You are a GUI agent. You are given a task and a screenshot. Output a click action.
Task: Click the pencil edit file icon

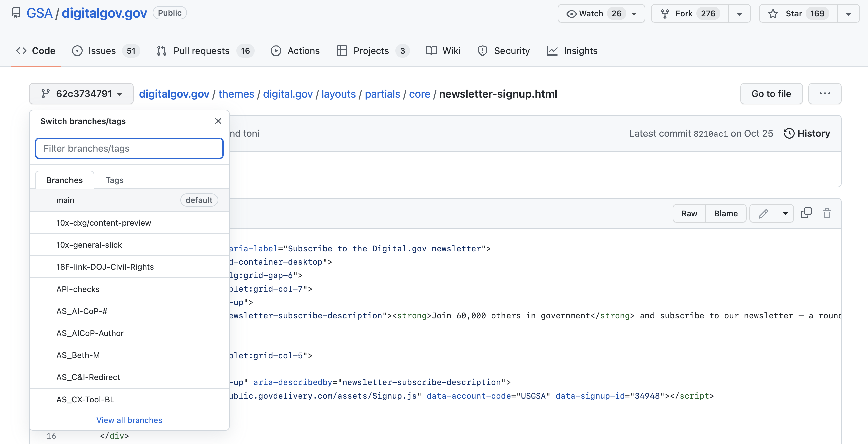[x=763, y=213]
